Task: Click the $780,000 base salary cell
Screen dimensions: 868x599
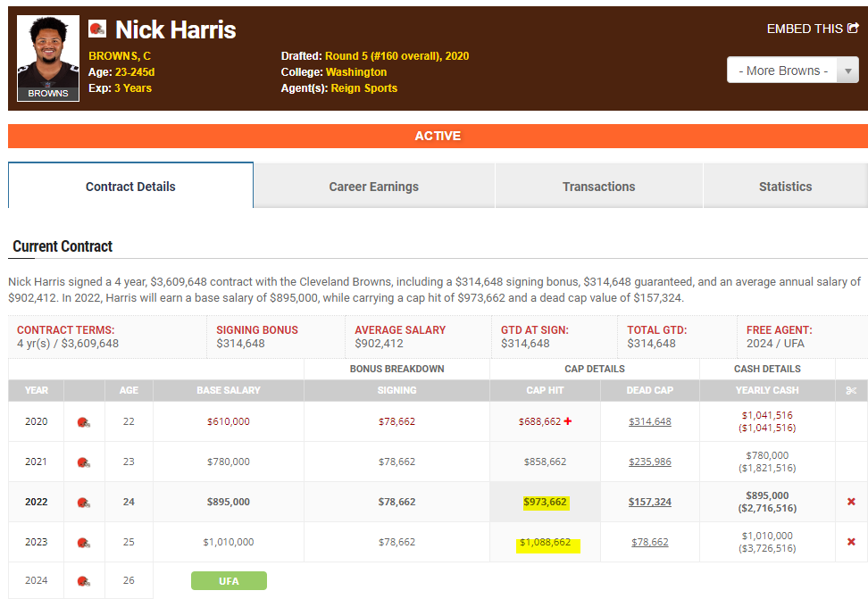Action: (x=229, y=462)
